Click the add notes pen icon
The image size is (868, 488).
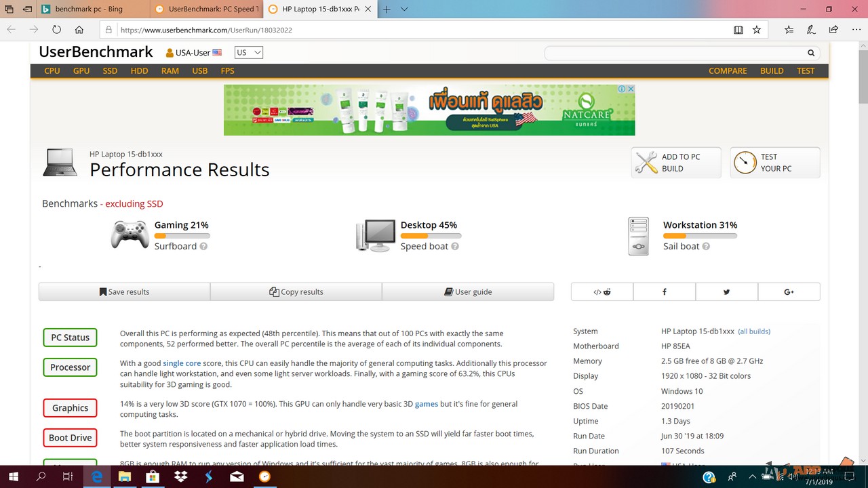tap(811, 30)
